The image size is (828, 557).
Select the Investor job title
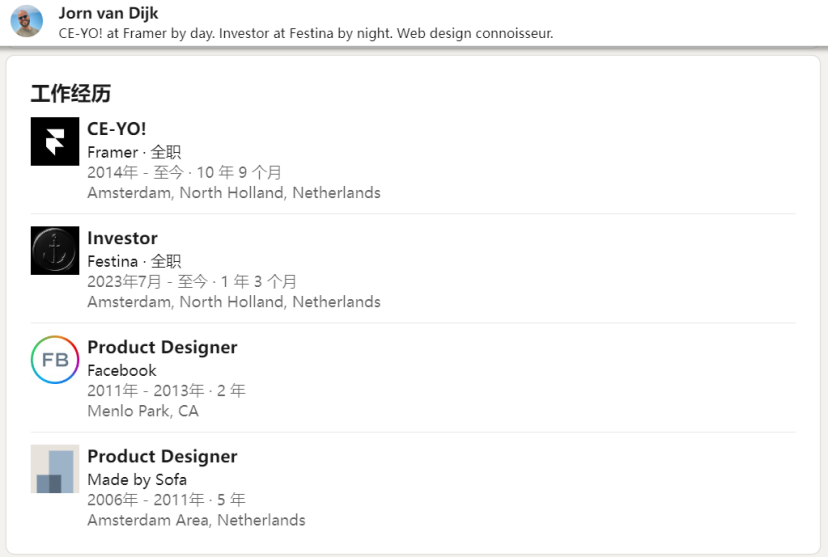[123, 238]
